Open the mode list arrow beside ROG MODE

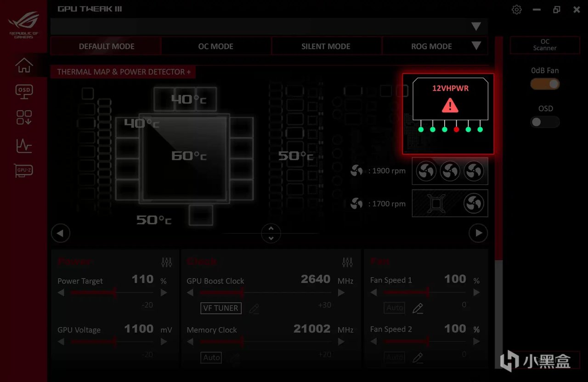point(476,46)
